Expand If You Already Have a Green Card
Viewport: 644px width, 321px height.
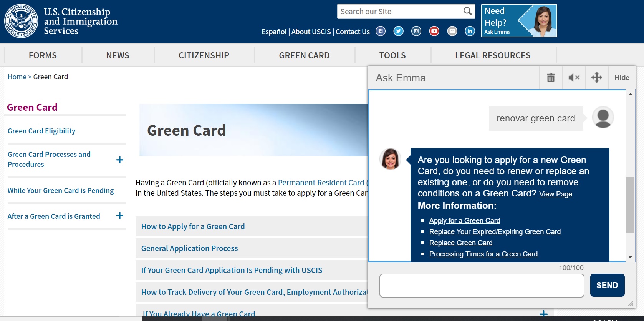coord(543,314)
